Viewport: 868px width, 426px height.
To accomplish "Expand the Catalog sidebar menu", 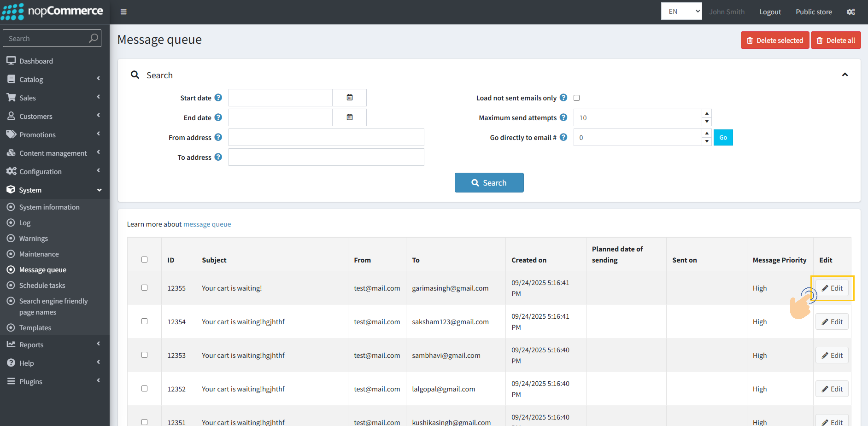I will click(54, 79).
